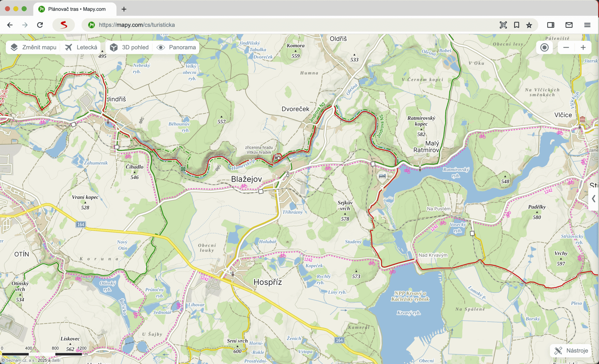This screenshot has width=599, height=364.
Task: Open Změnit mapu layer chooser
Action: (x=34, y=47)
